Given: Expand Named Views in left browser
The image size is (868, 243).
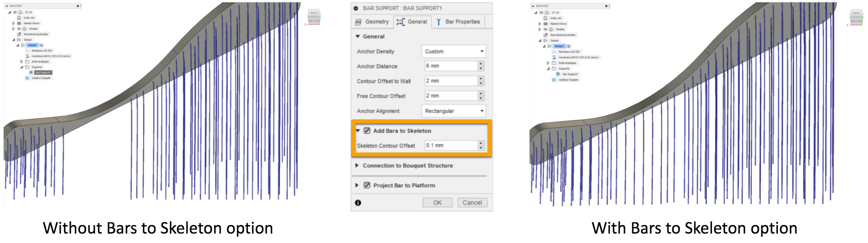Looking at the screenshot, I should [13, 23].
